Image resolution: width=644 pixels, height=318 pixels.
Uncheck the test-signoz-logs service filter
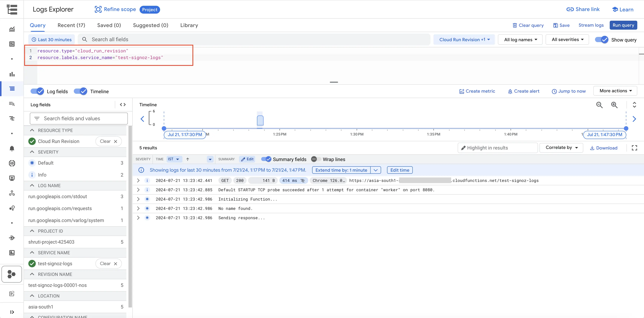[32, 264]
